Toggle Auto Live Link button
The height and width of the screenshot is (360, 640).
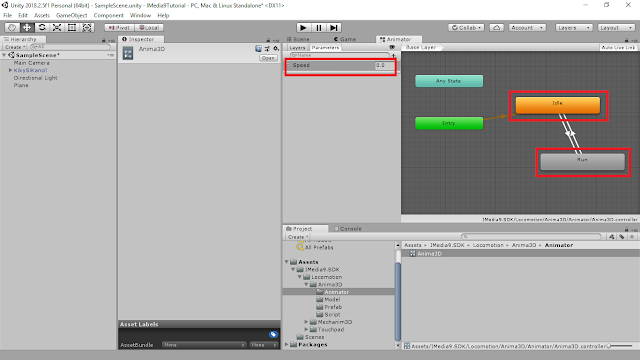click(618, 47)
